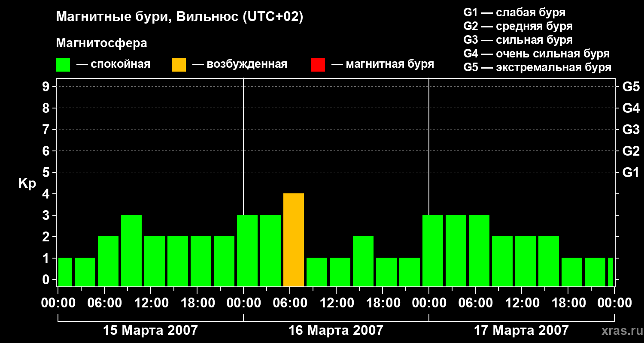The image size is (644, 343).
Task: Click the green 'спокойная' legend swatch
Action: [63, 65]
